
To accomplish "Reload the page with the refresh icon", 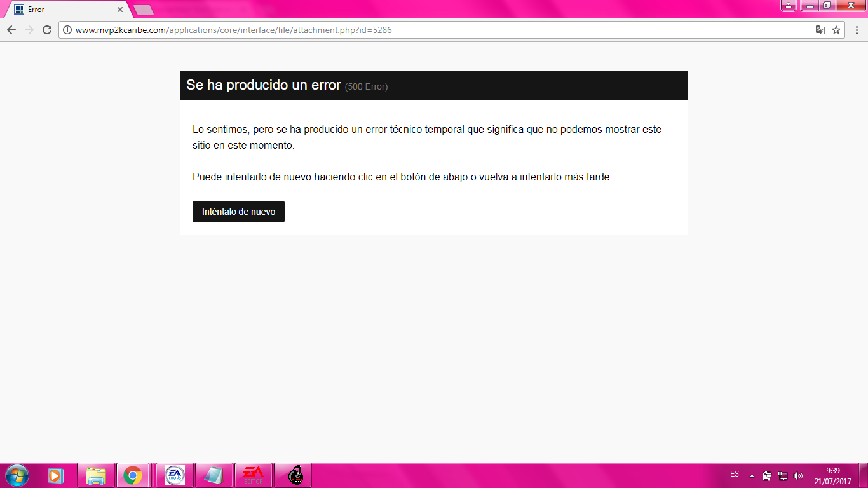I will pos(47,30).
